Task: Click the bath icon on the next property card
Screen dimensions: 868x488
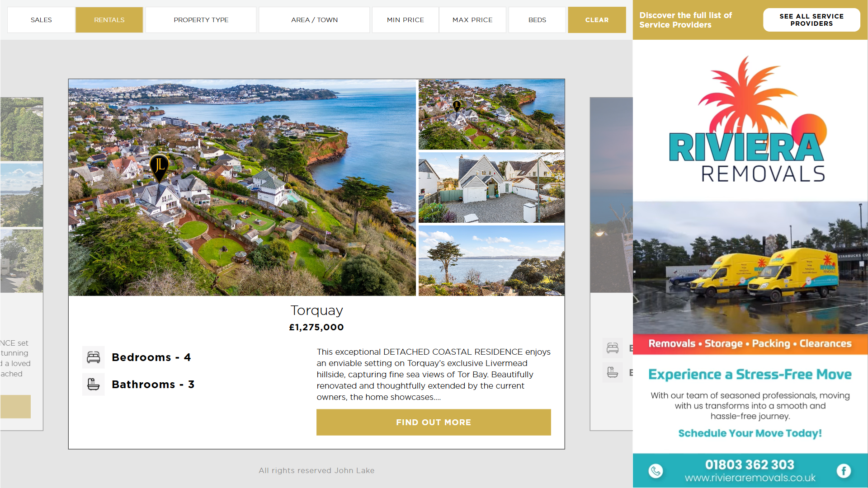Action: (613, 372)
